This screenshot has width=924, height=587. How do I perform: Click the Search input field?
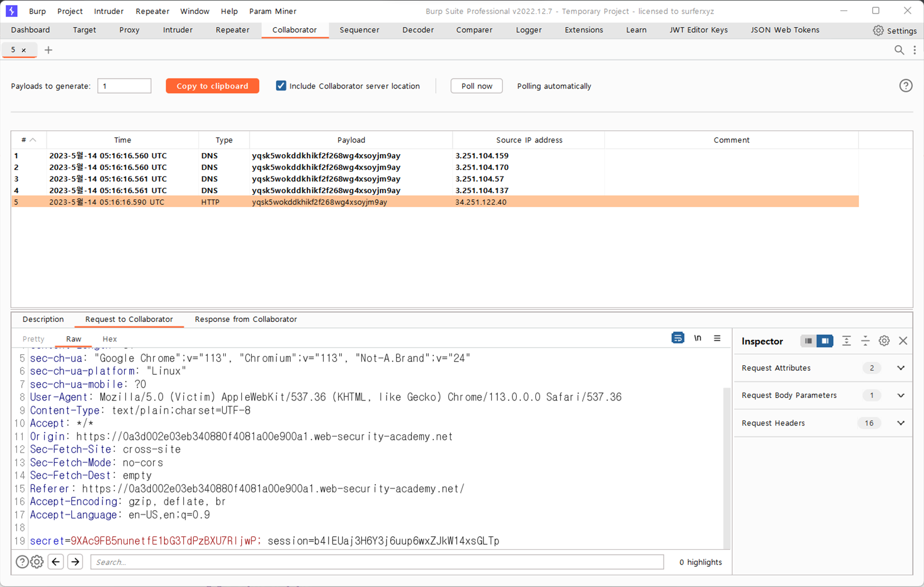[377, 562]
